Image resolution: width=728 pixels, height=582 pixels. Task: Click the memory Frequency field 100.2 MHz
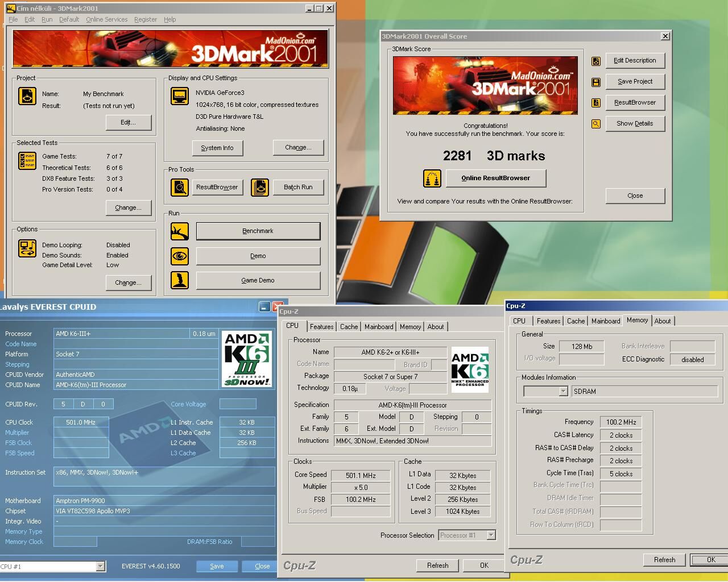621,422
